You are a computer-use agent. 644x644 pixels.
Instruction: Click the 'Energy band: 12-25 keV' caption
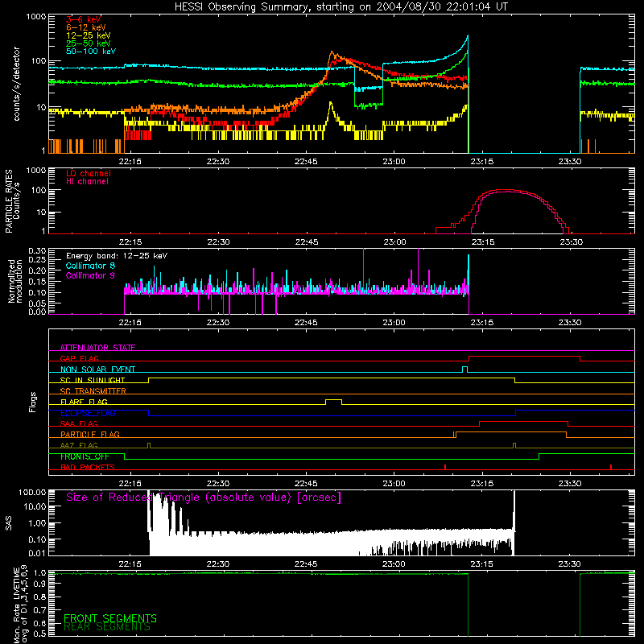pyautogui.click(x=117, y=256)
